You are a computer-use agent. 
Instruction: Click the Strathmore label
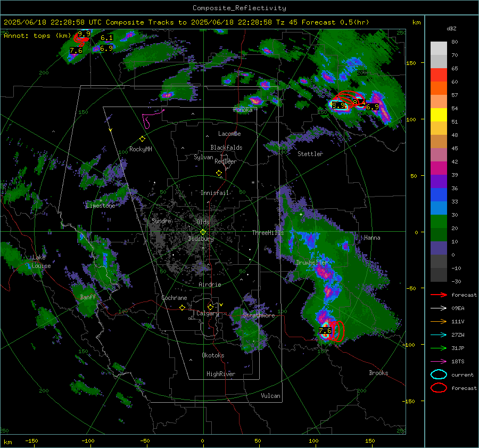(x=259, y=315)
